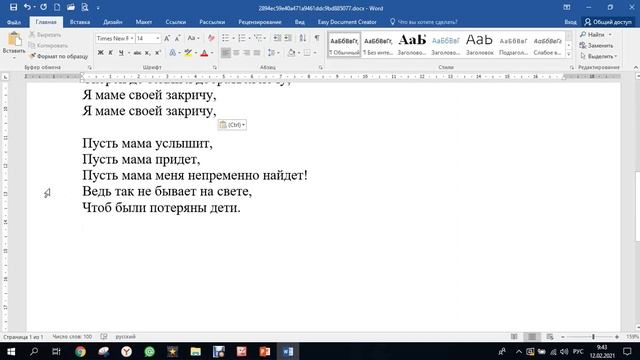This screenshot has width=640, height=360.
Task: Open file from quick access folder icon
Action: [71, 7]
